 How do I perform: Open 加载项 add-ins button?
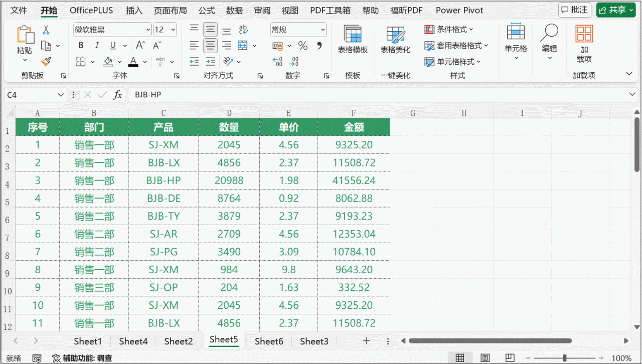(x=584, y=44)
